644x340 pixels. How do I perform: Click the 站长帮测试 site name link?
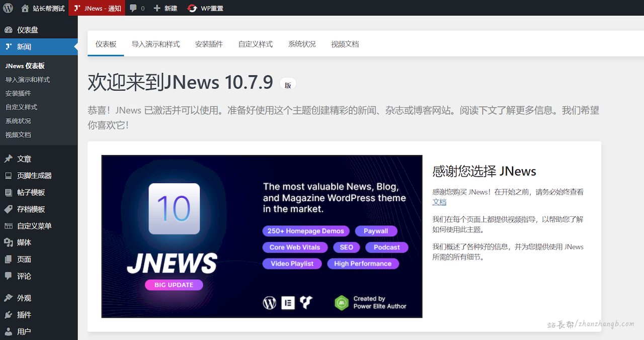49,8
